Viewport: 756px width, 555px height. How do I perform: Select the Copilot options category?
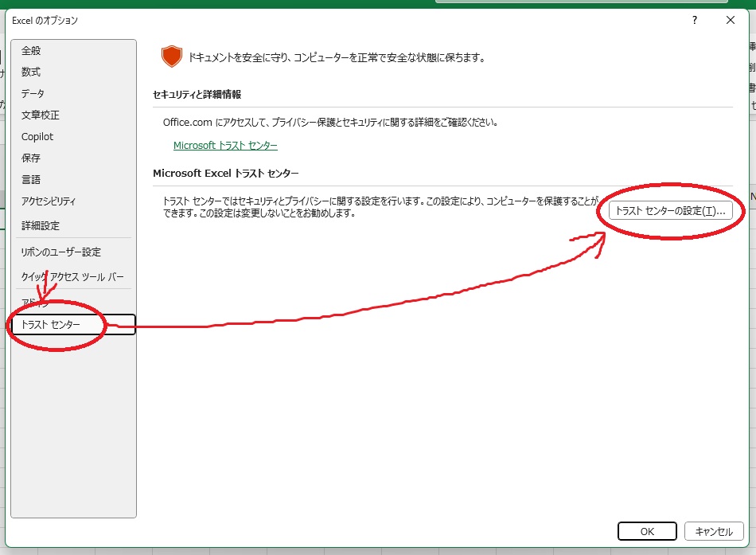point(37,137)
